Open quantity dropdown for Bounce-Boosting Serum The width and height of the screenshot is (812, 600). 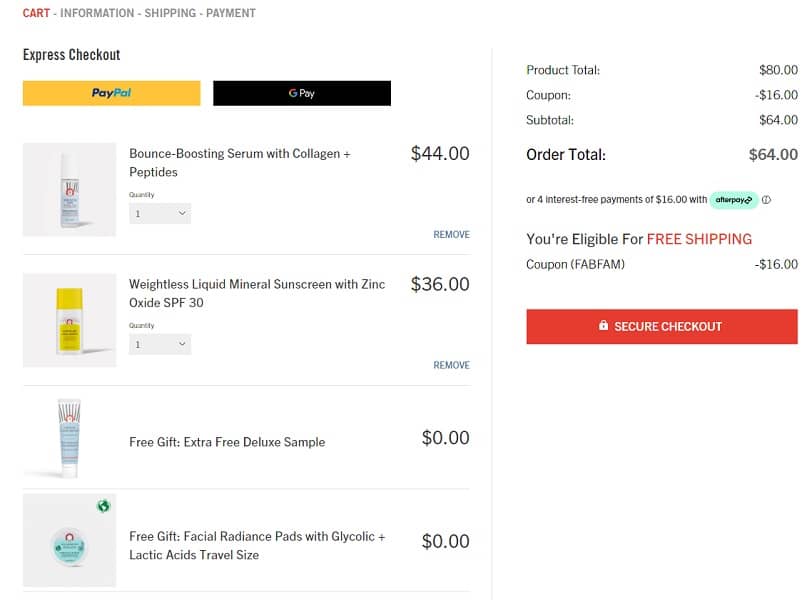[160, 213]
